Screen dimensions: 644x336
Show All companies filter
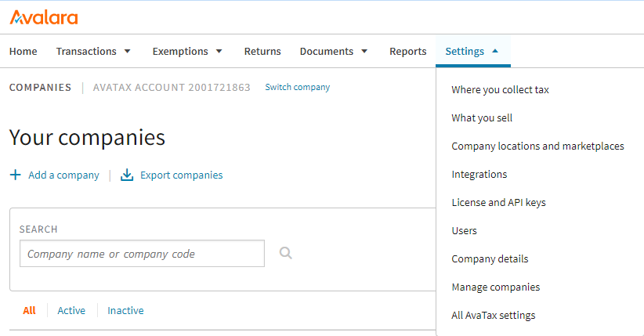tap(29, 310)
